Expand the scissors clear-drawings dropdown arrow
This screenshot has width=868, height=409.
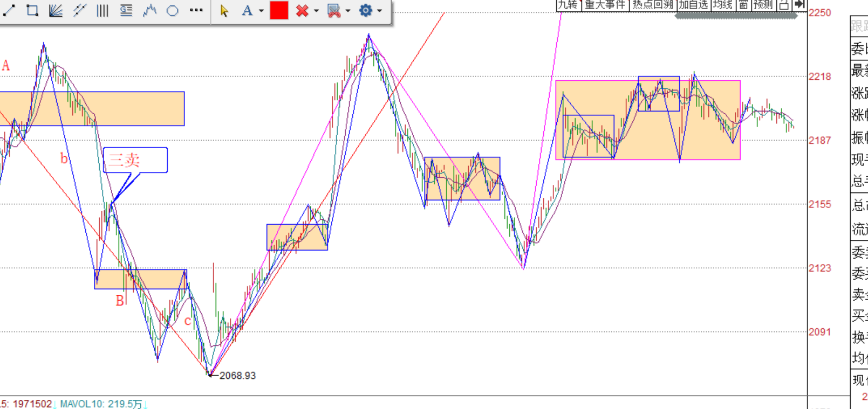click(x=348, y=11)
